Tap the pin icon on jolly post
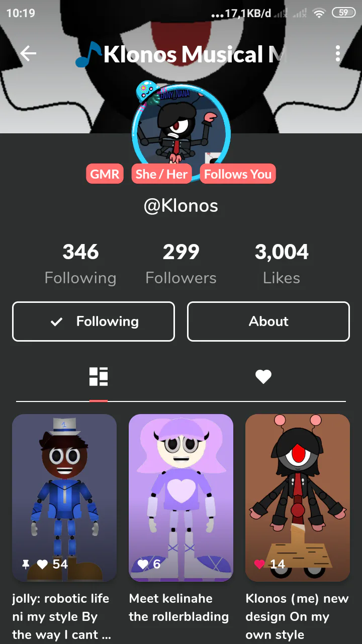Screen dimensions: 362x644 [x=26, y=565]
